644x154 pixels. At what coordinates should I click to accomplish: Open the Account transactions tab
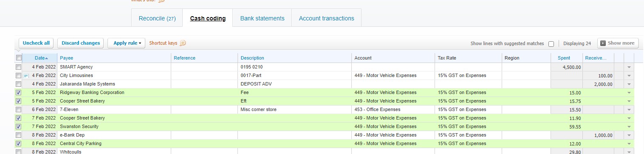(x=326, y=18)
